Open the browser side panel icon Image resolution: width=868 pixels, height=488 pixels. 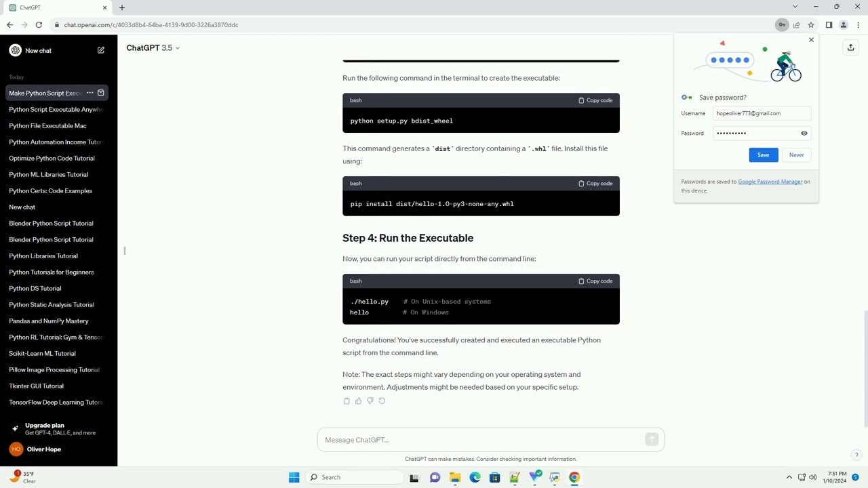829,25
